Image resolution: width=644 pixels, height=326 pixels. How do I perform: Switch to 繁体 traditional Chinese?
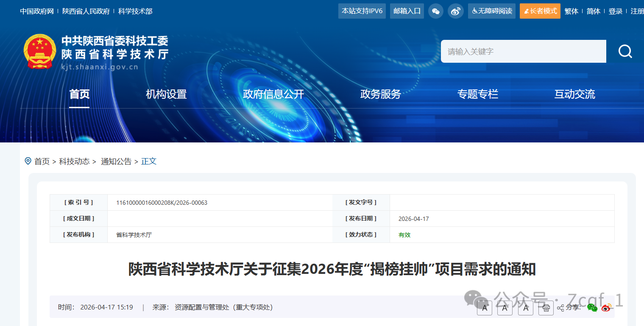pyautogui.click(x=571, y=11)
